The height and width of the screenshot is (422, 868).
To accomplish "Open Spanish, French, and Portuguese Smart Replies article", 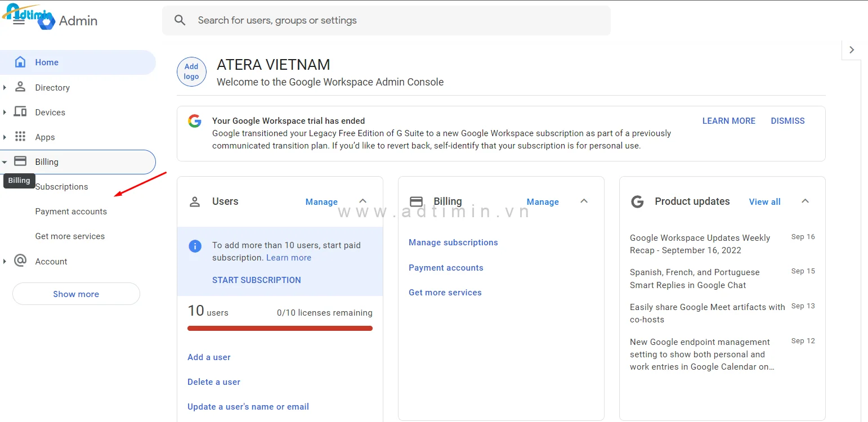I will (x=695, y=279).
